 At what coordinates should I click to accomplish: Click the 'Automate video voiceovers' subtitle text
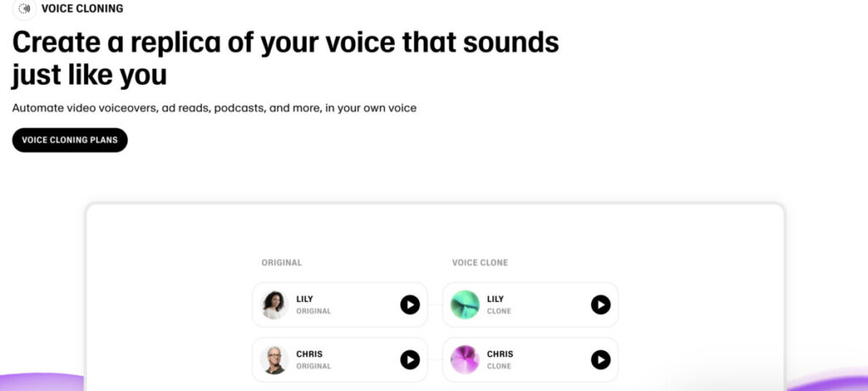pos(214,108)
